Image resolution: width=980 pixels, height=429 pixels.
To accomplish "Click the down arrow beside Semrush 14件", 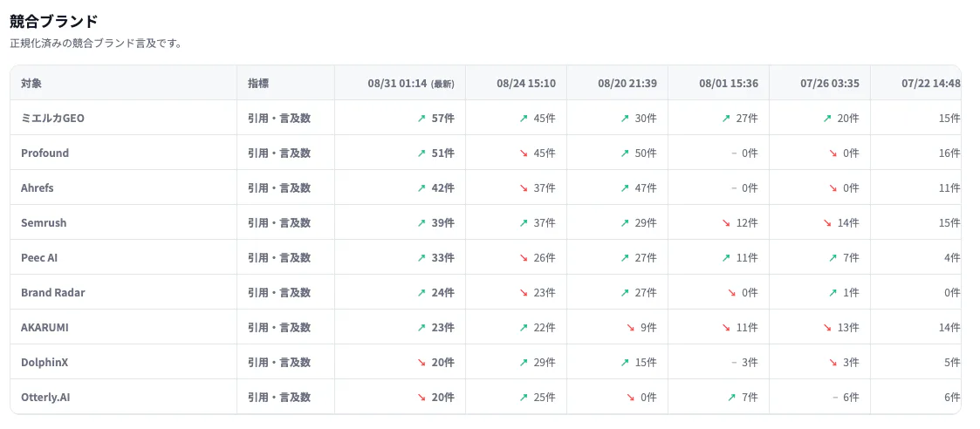I will [x=827, y=223].
